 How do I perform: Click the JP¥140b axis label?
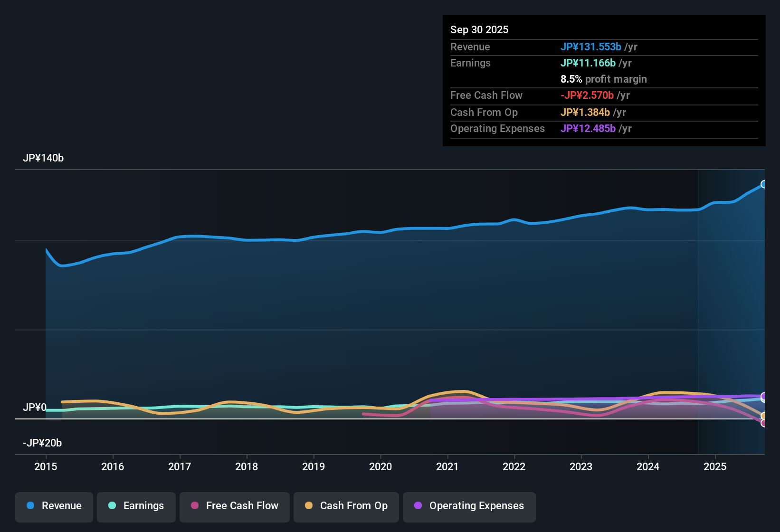(43, 158)
